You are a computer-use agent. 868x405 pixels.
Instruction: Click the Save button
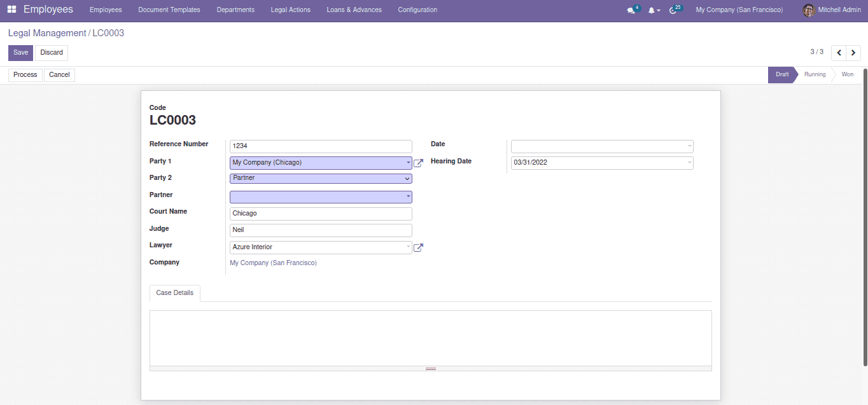point(20,53)
